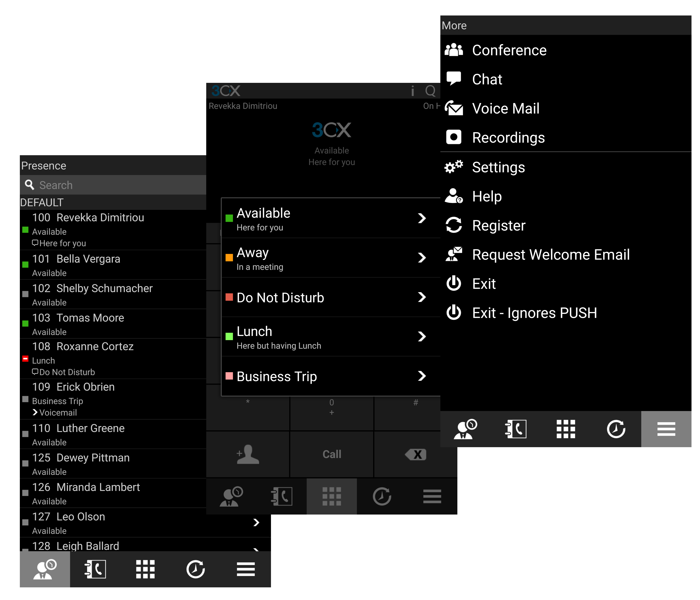Open Contacts phonebook in More screen toolbar

[516, 429]
